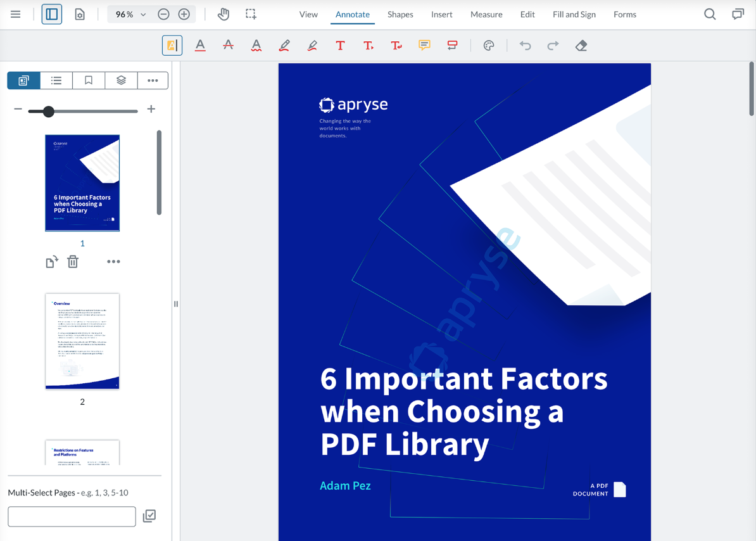Click the Adam Pez author text
Viewport: 756px width, 541px height.
point(345,485)
